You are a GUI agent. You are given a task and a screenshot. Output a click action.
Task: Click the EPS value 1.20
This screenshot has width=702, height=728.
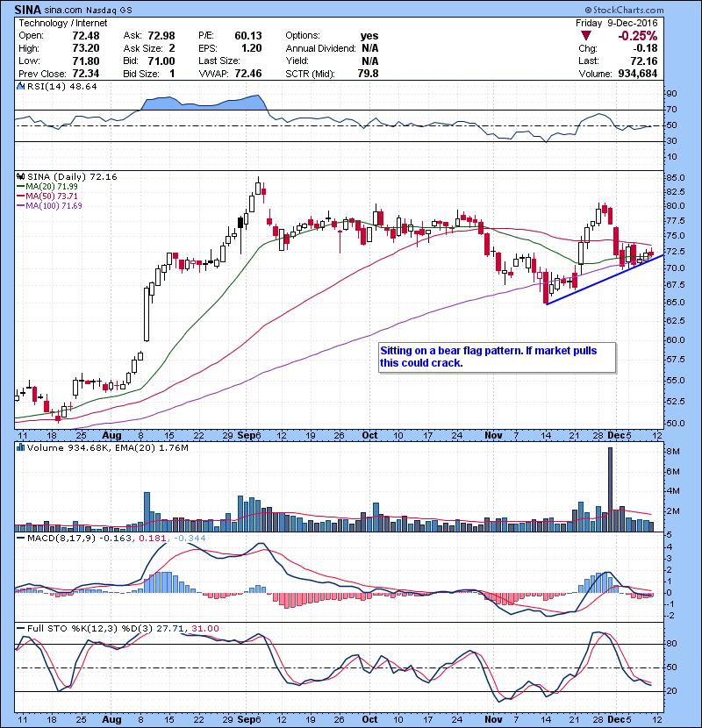tap(252, 48)
